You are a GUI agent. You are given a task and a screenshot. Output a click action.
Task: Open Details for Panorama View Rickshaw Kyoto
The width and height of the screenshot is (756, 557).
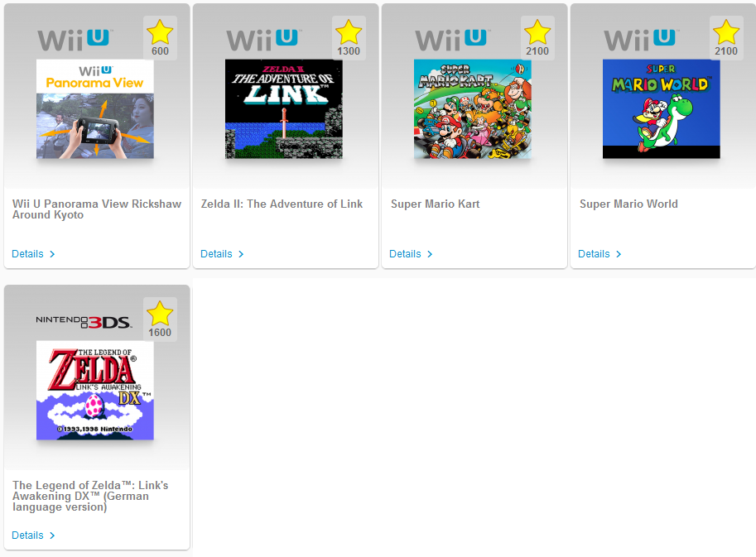[33, 254]
